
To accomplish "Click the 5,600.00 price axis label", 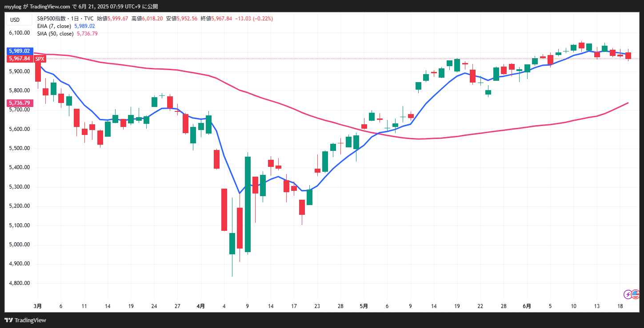I will pyautogui.click(x=20, y=129).
